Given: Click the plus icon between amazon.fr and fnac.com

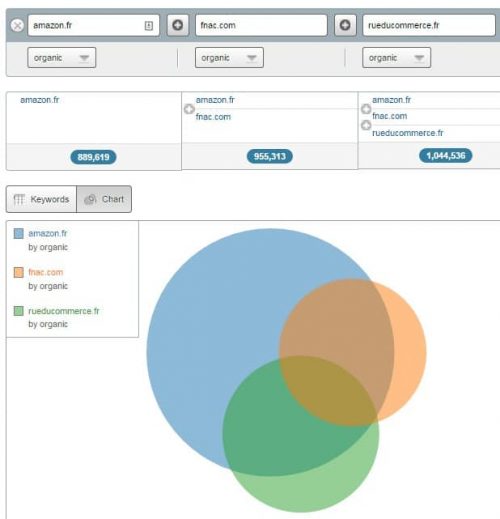Looking at the screenshot, I should tap(177, 25).
